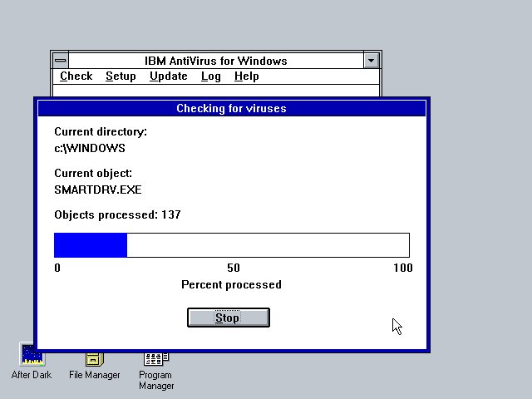The height and width of the screenshot is (399, 532).
Task: Open the Check menu
Action: coord(76,76)
